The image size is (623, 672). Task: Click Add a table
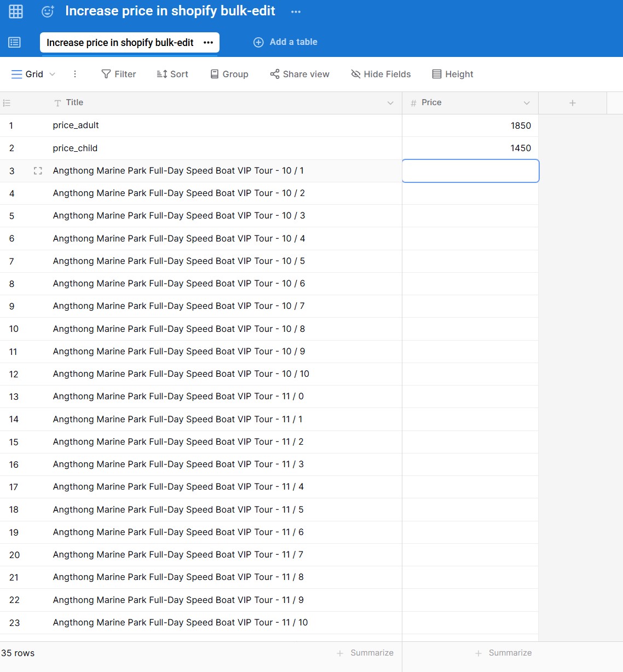click(x=285, y=42)
